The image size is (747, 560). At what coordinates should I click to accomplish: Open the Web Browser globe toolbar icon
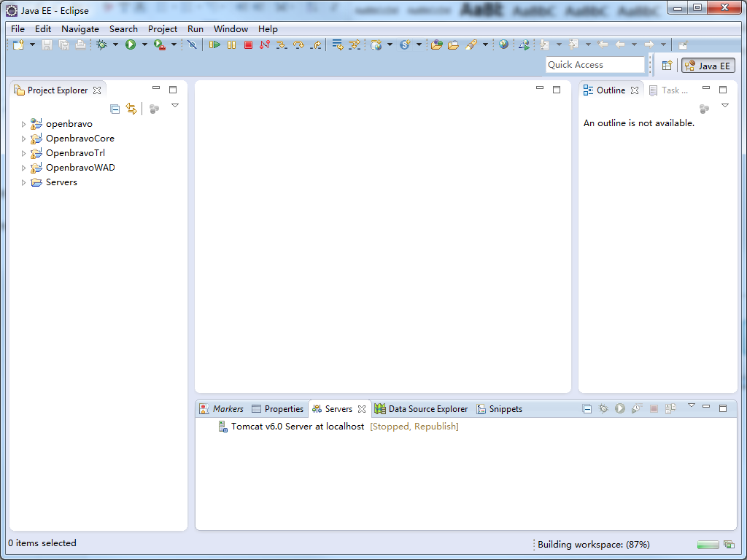[x=503, y=44]
